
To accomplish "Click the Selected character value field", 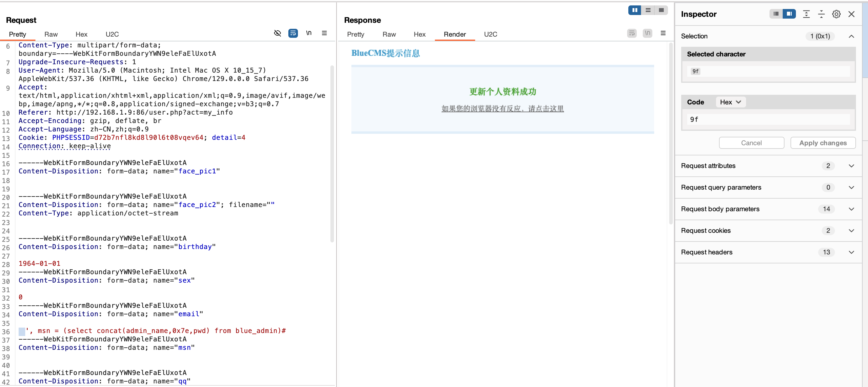I will tap(768, 71).
